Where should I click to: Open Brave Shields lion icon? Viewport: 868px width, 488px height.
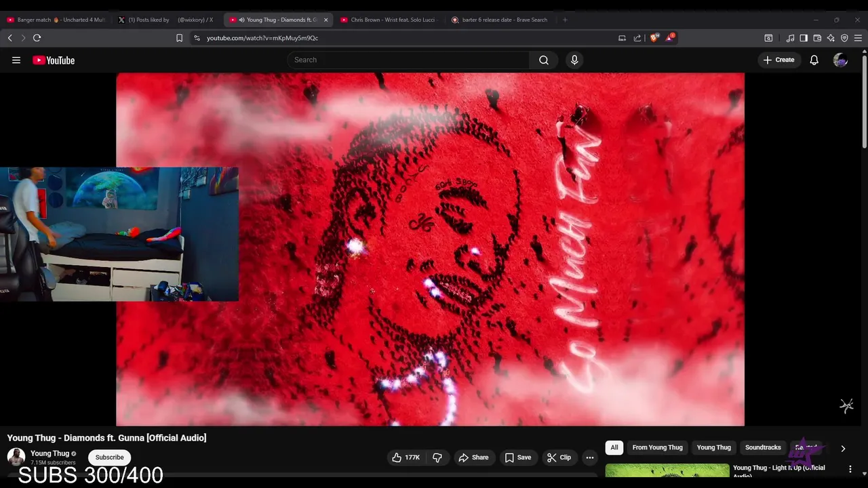654,38
